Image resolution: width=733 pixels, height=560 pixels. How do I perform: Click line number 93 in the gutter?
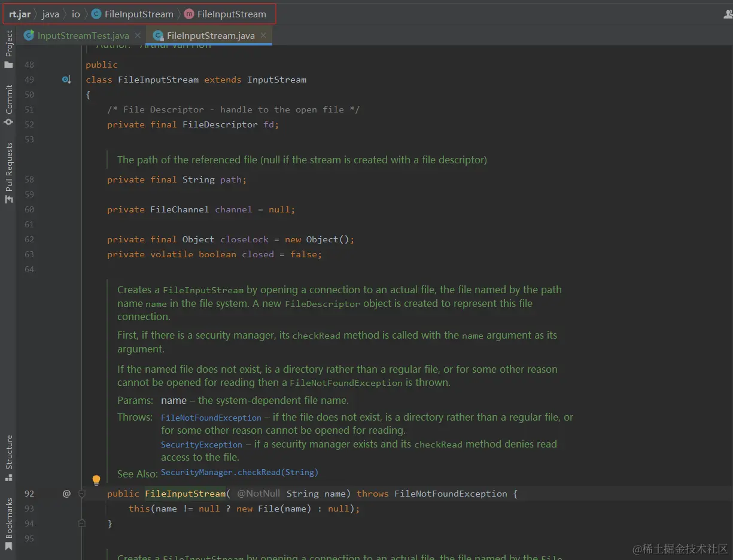(29, 509)
